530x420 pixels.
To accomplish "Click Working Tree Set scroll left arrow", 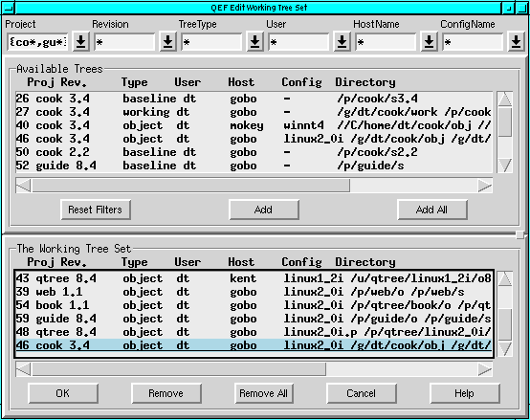I will point(23,369).
